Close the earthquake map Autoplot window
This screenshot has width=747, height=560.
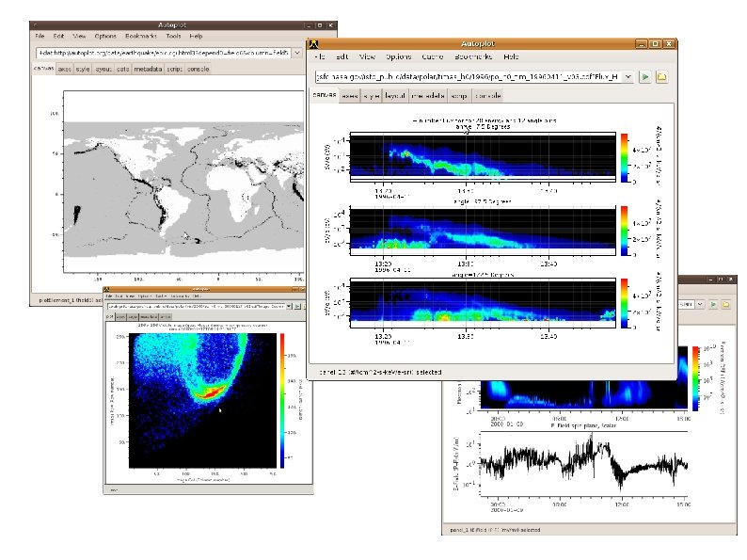coord(330,25)
